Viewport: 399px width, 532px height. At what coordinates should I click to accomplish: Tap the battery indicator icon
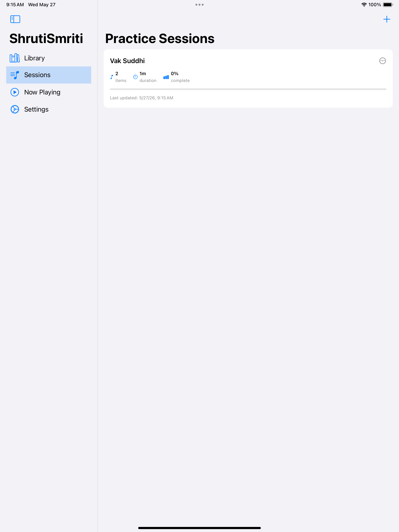click(x=388, y=4)
